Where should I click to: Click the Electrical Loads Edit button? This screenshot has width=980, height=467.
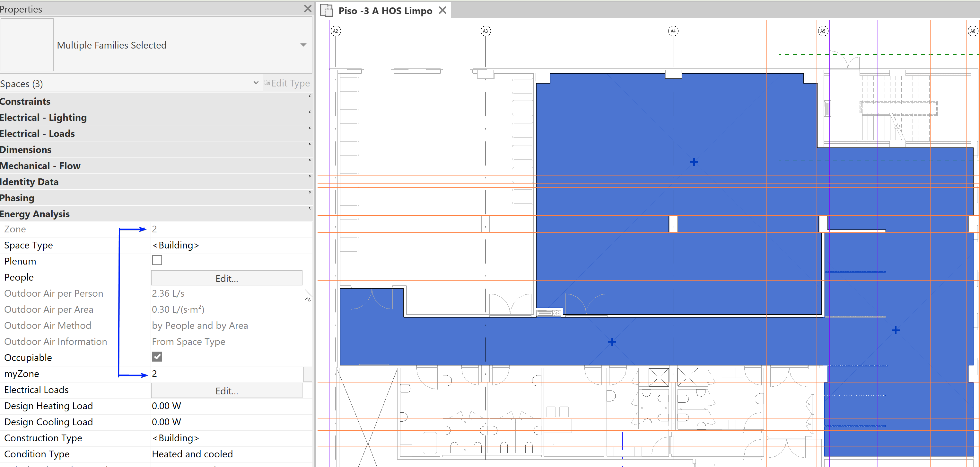227,391
